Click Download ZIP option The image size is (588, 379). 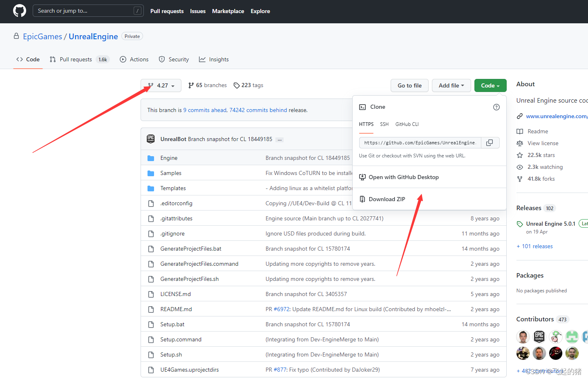(x=387, y=199)
